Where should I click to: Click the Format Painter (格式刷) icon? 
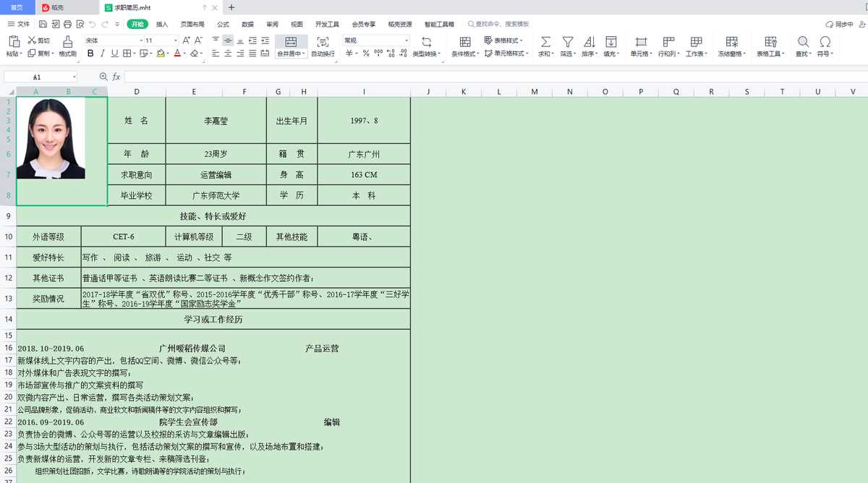(x=67, y=42)
